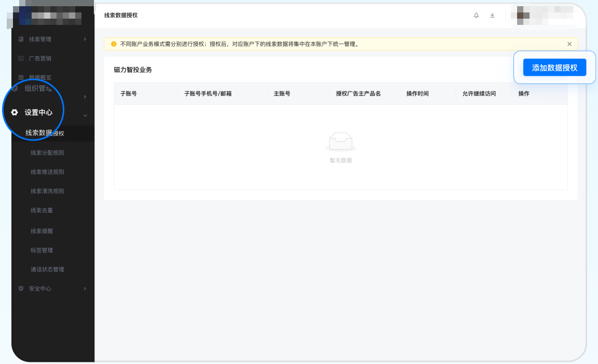Expand the 组织管理 submenu chevron
Viewport: 598px width, 364px height.
(x=85, y=96)
